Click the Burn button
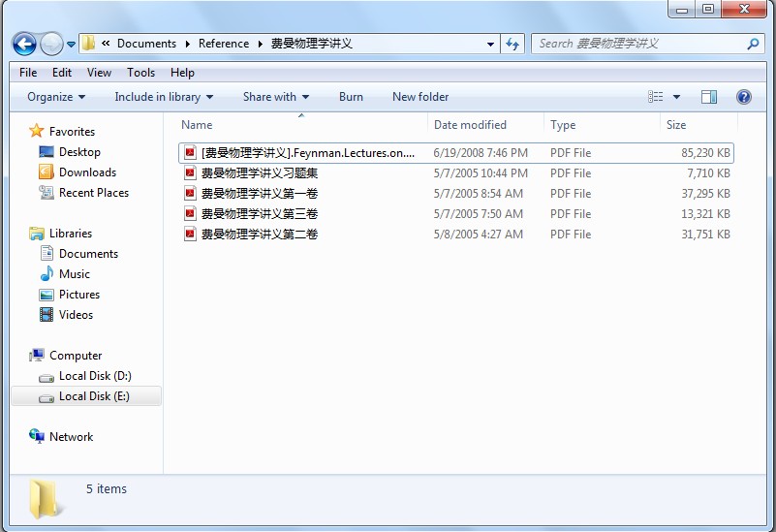Image resolution: width=776 pixels, height=532 pixels. 351,97
